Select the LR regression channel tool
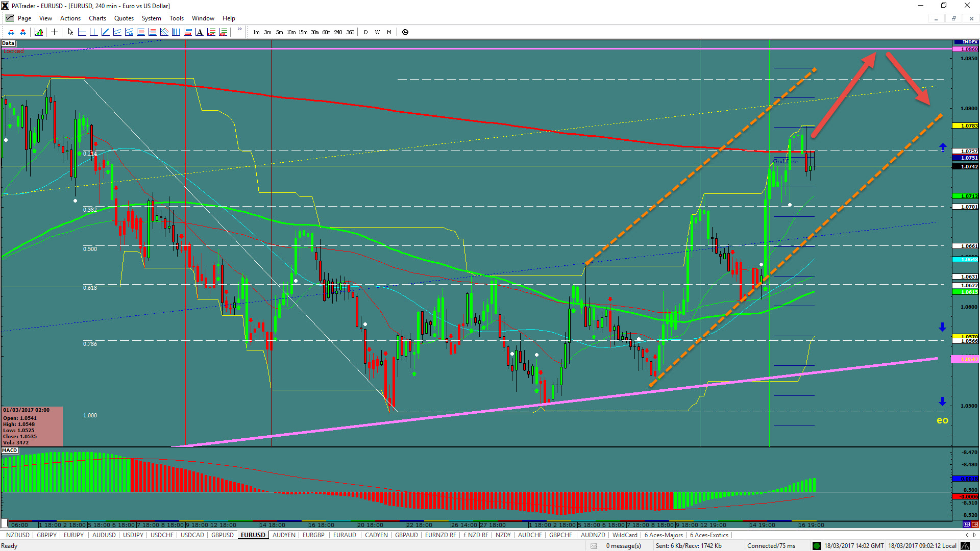Screen dimensions: 980x551 point(129,32)
